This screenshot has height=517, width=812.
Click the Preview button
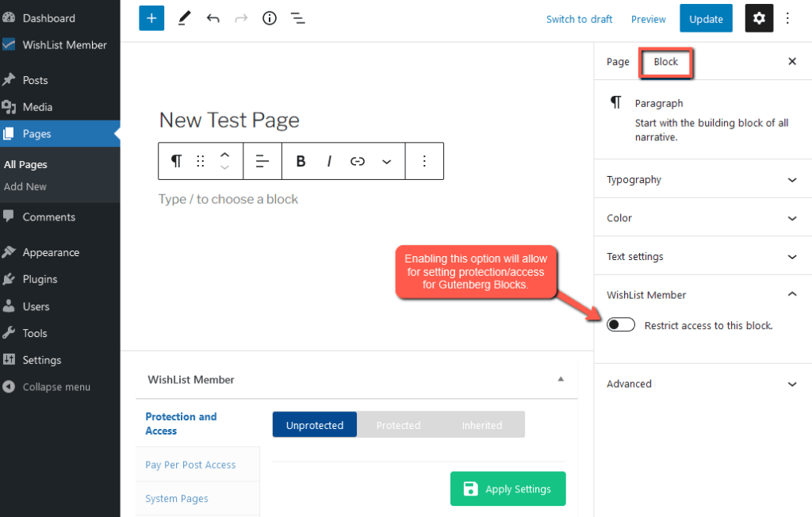point(649,19)
